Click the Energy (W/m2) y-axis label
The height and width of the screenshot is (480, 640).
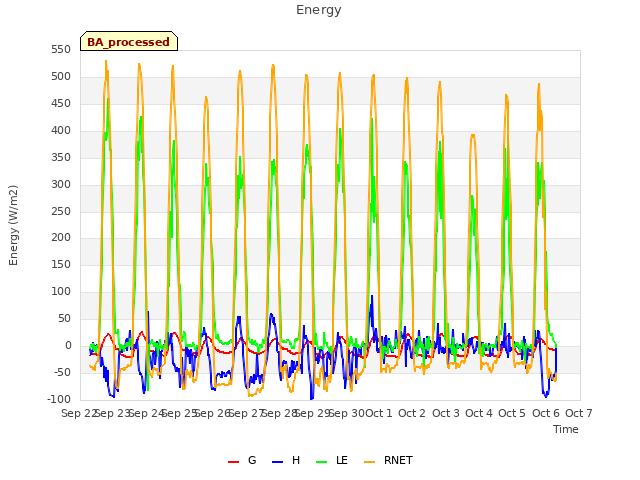click(x=13, y=225)
